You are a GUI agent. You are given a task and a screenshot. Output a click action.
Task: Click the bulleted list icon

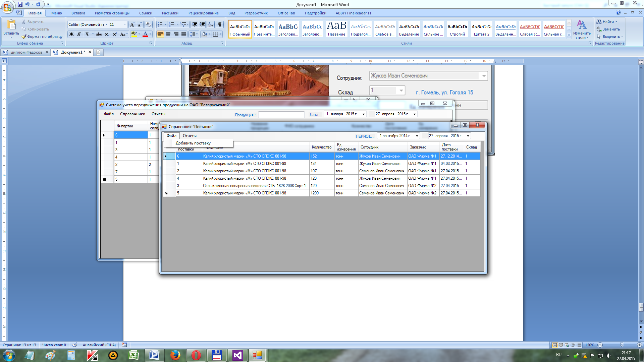160,24
